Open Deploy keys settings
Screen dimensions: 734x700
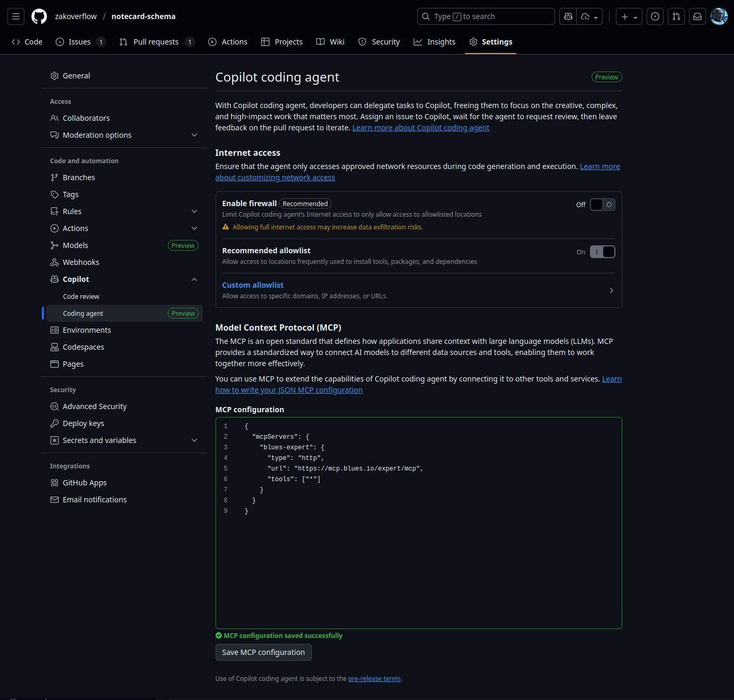(x=124, y=423)
